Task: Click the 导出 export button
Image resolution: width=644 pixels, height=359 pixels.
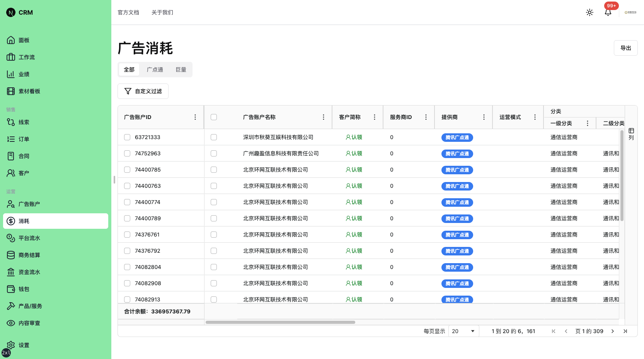Action: [x=625, y=48]
